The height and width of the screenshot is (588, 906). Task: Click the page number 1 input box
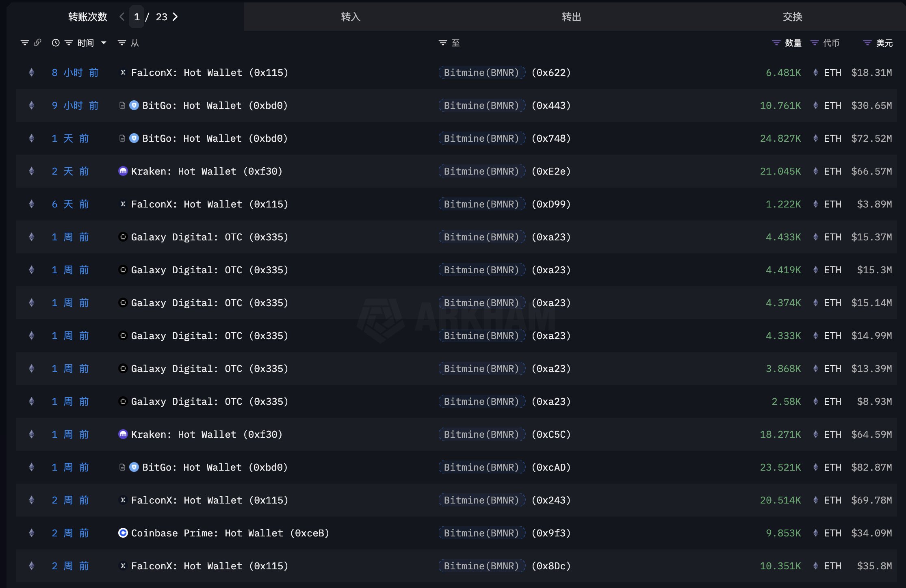(137, 17)
